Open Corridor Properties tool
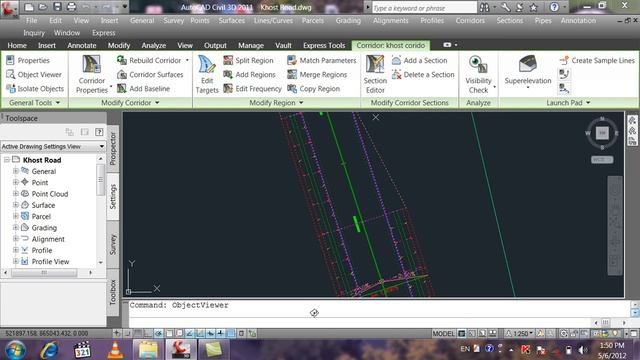Screen dimensions: 640x360 pos(91,74)
